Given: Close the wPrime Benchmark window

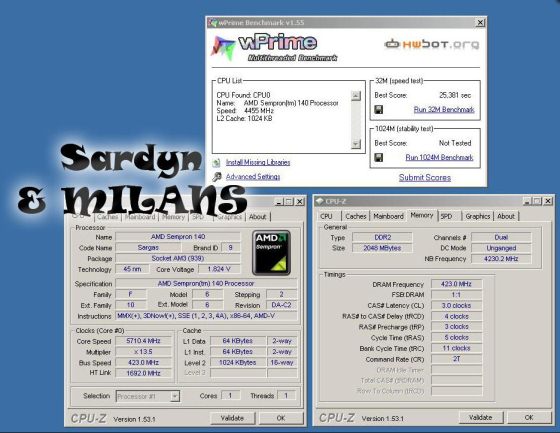Looking at the screenshot, I should [x=481, y=23].
